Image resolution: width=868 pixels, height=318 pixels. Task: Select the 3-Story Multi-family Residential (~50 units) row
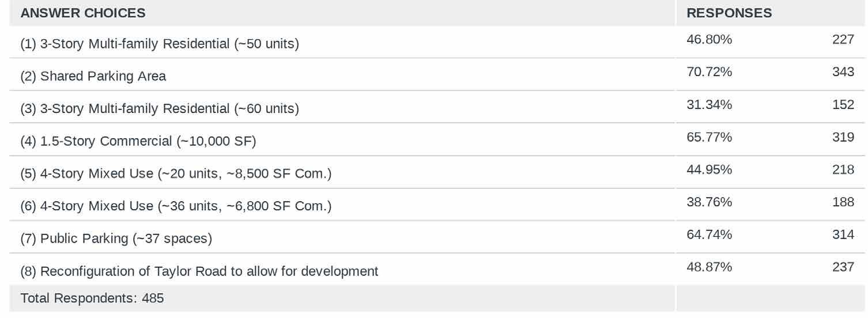(160, 44)
